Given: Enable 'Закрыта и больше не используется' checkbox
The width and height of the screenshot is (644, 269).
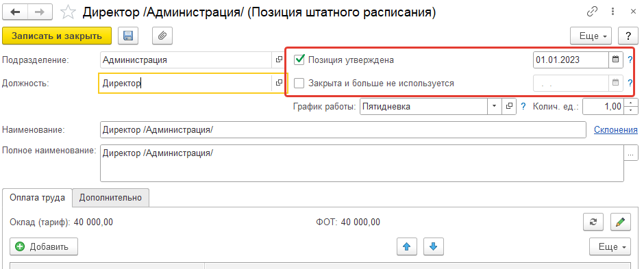Looking at the screenshot, I should click(x=299, y=84).
